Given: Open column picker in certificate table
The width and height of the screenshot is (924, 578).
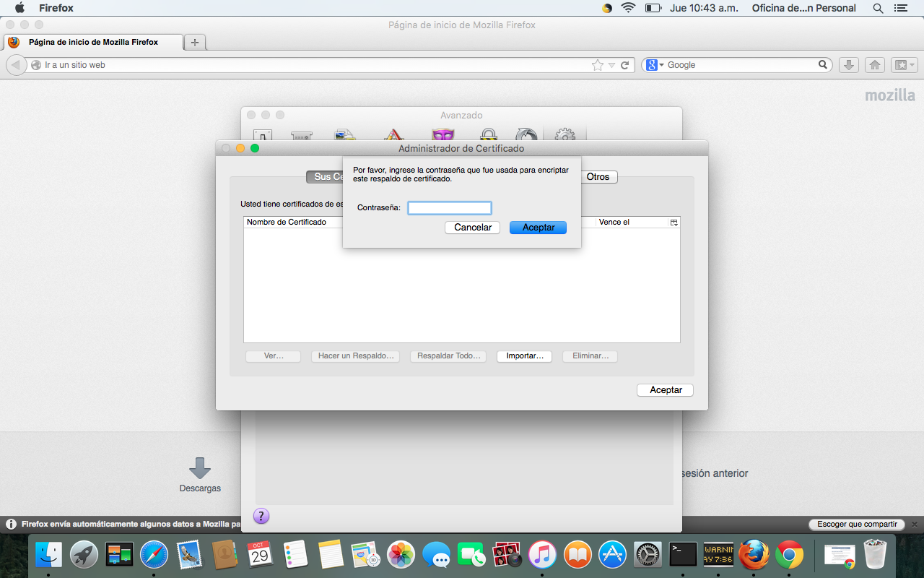Looking at the screenshot, I should point(674,223).
